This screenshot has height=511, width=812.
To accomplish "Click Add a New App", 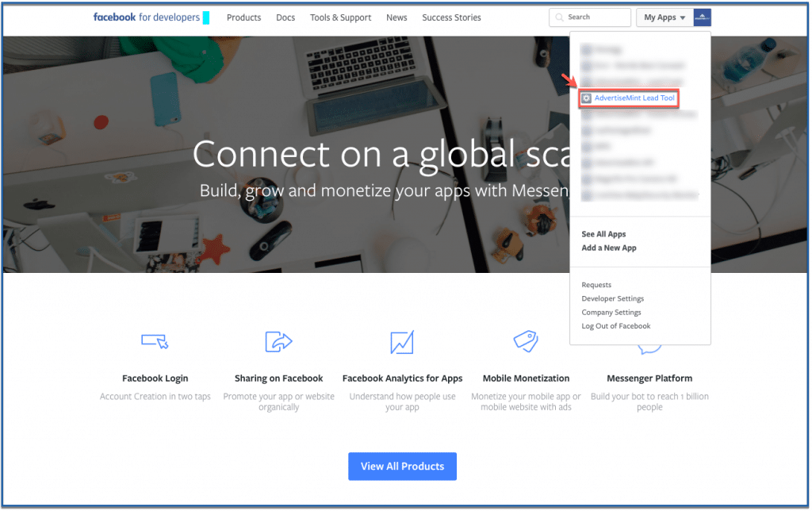I will [609, 248].
